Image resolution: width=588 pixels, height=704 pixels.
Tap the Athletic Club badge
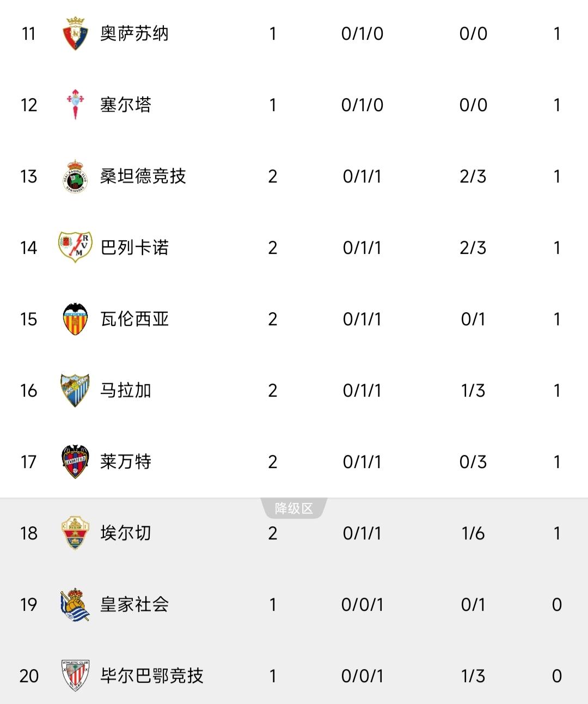click(x=75, y=676)
